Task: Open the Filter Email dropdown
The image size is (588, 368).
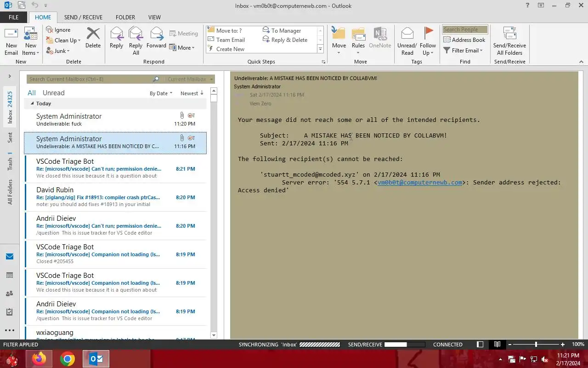Action: [463, 51]
